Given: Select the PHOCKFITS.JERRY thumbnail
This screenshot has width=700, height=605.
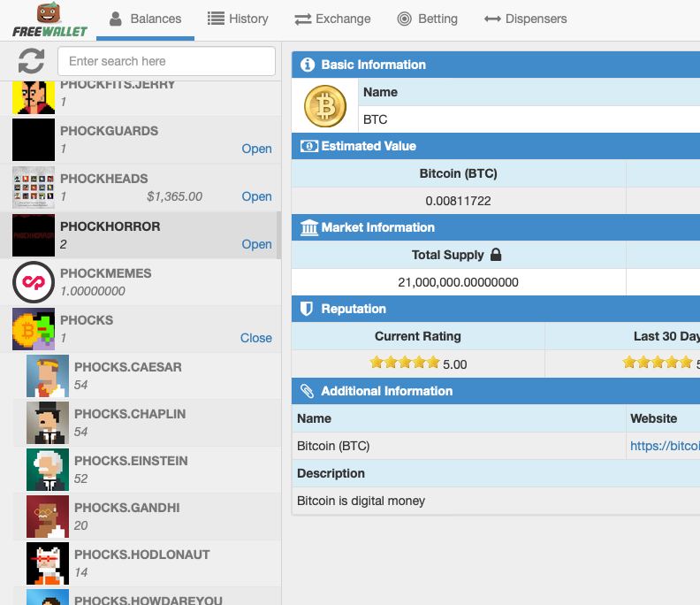Looking at the screenshot, I should 34,98.
